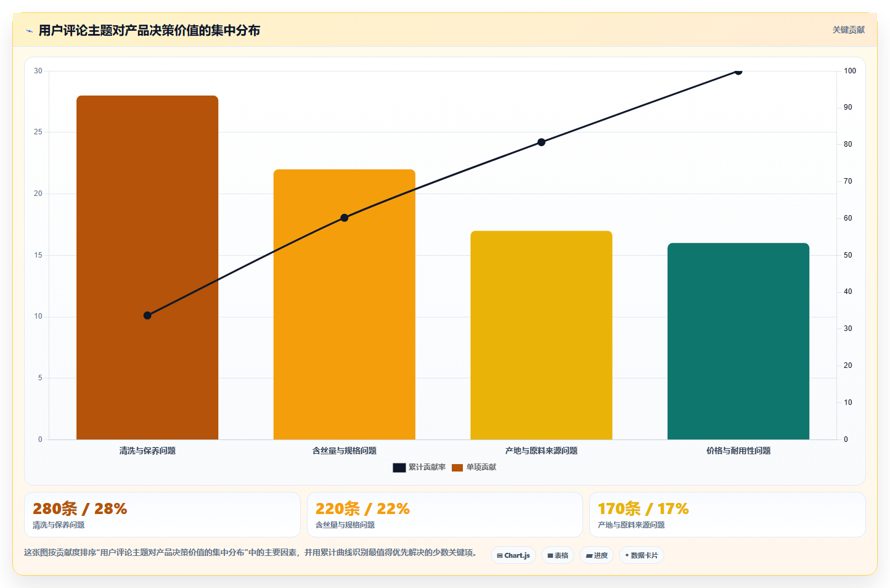This screenshot has width=890, height=588.
Task: Open the 170条 / 17% stat card
Action: point(727,515)
